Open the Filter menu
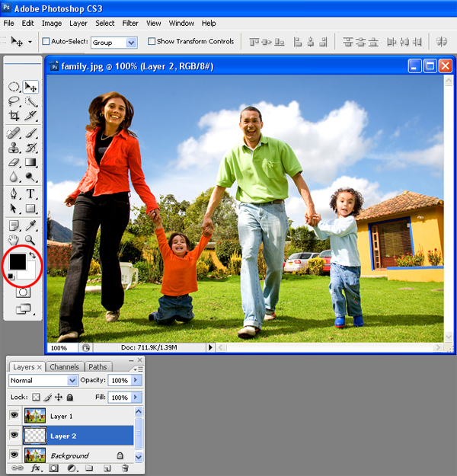The width and height of the screenshot is (457, 476). click(130, 24)
